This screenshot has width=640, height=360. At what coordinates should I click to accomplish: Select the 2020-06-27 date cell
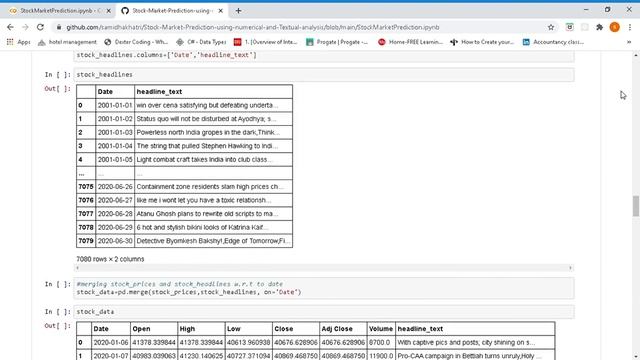click(115, 200)
